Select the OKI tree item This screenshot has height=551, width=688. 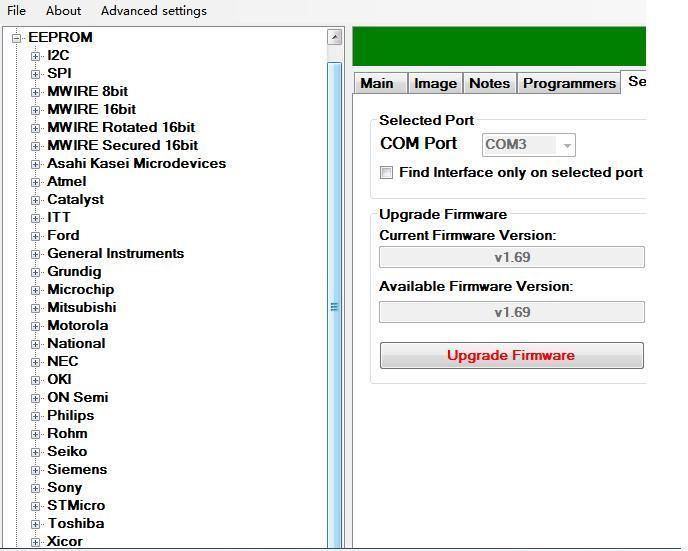[59, 379]
